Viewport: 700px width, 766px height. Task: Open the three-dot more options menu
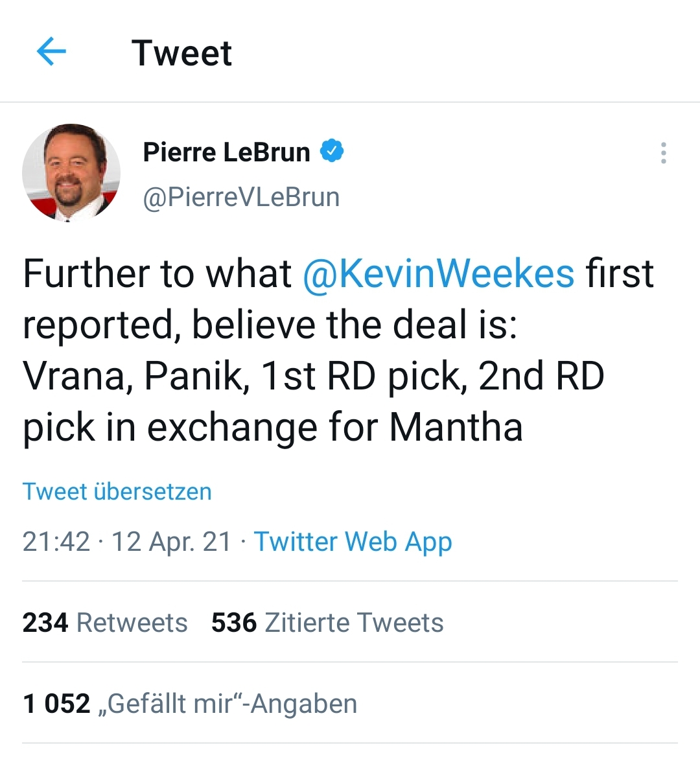point(663,153)
